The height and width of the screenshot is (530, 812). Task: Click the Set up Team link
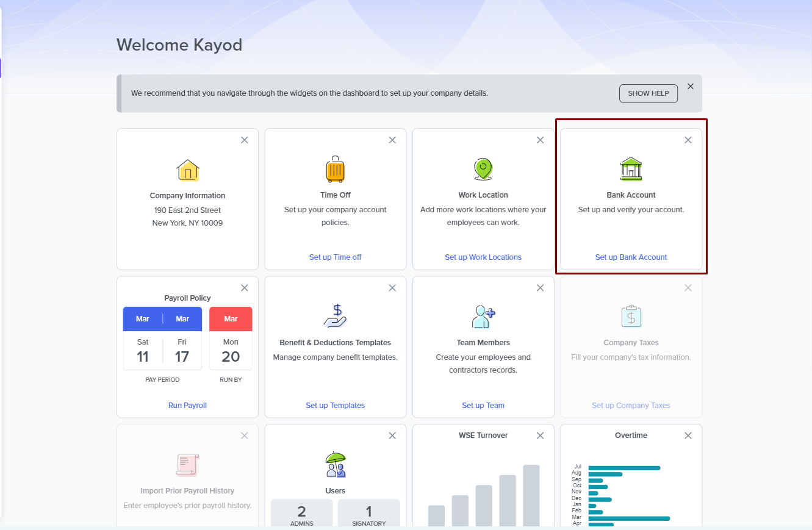point(483,406)
